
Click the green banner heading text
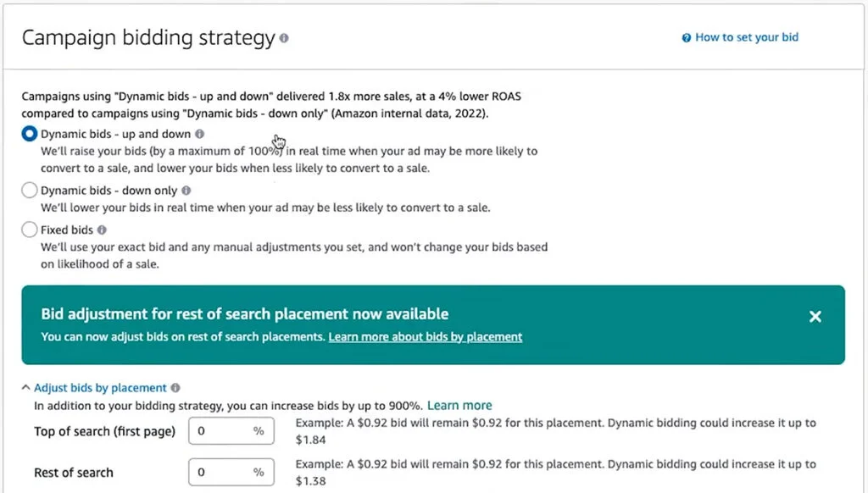245,313
